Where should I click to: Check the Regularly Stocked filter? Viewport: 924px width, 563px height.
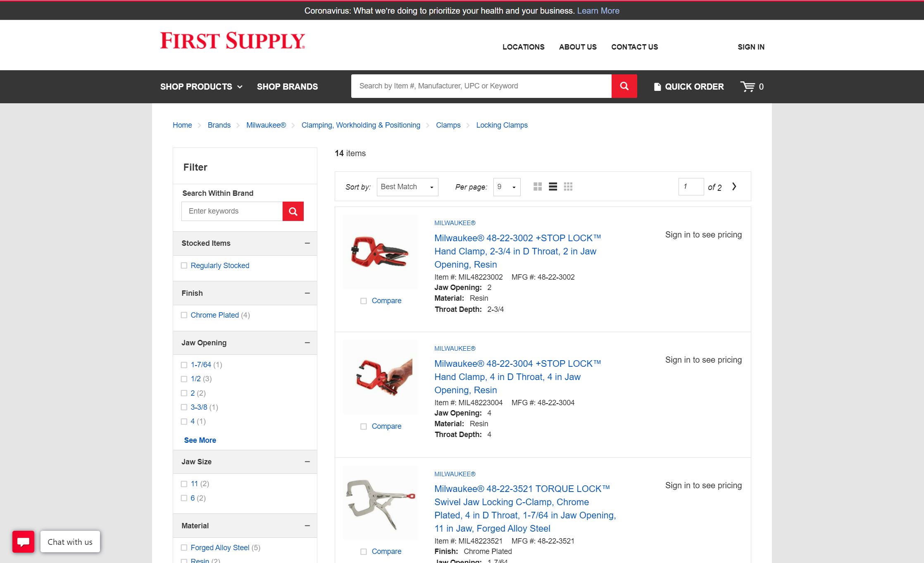[x=184, y=265]
